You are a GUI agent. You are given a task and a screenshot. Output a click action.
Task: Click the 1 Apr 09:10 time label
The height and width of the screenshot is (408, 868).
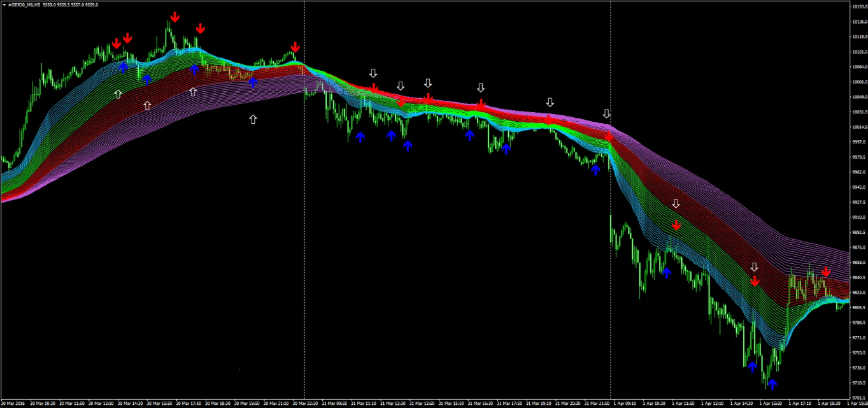pos(626,404)
